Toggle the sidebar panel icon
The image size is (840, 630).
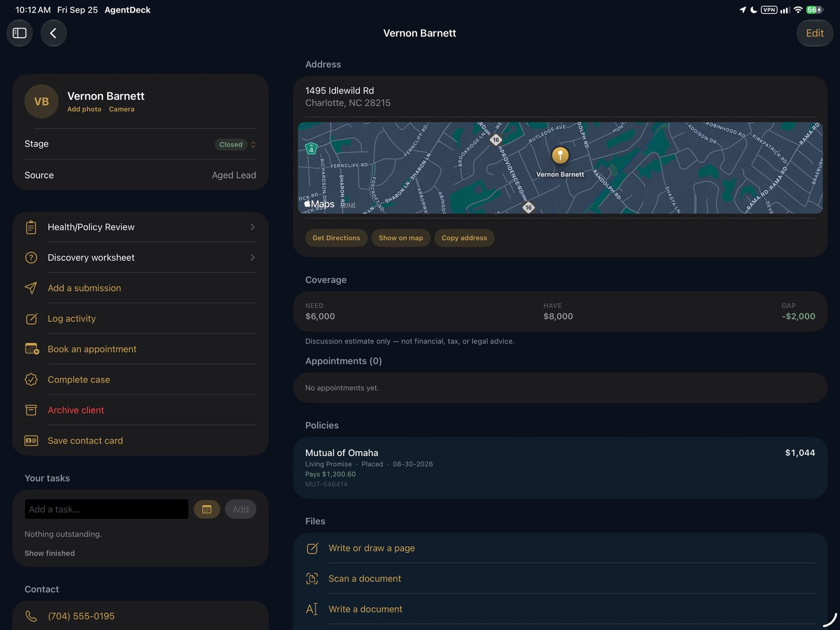(20, 33)
